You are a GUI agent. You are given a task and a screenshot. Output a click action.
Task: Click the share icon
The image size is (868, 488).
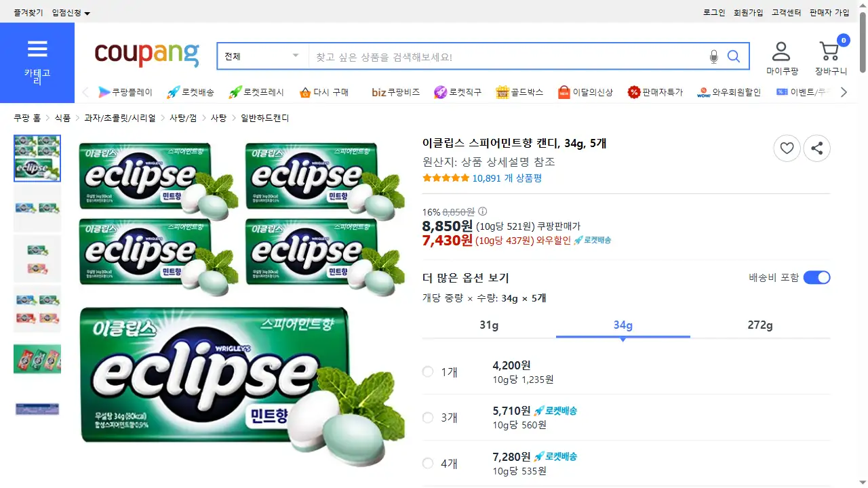[817, 148]
